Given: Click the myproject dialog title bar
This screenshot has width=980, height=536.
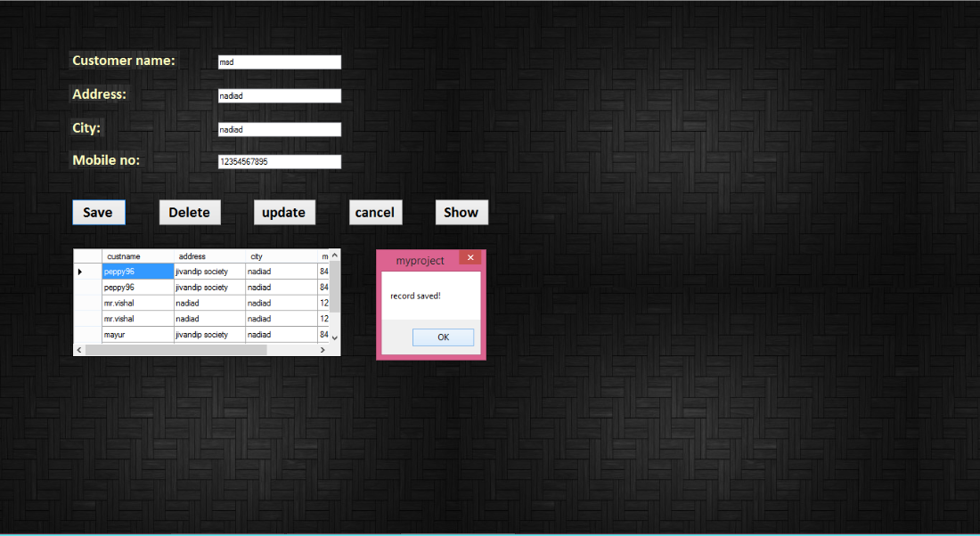Looking at the screenshot, I should (420, 261).
